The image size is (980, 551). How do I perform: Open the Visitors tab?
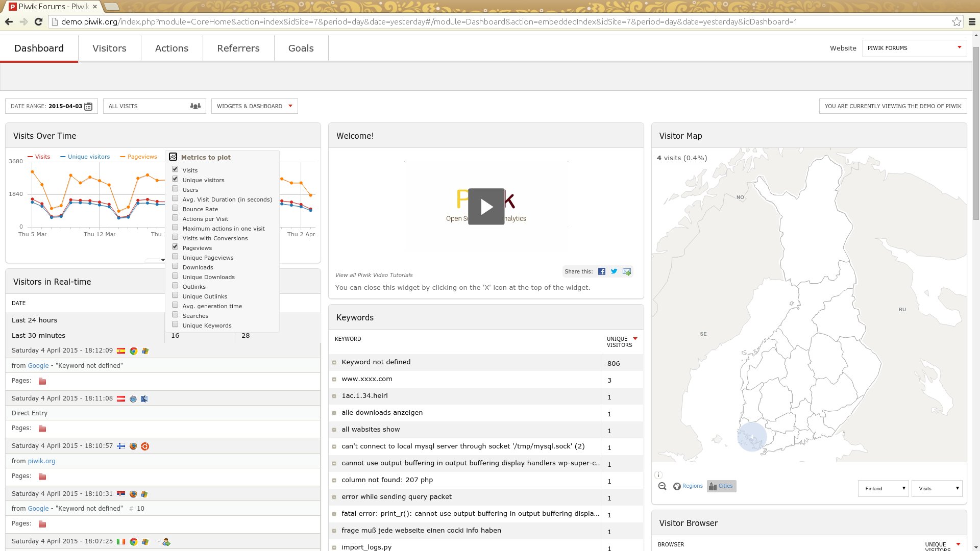(x=109, y=48)
